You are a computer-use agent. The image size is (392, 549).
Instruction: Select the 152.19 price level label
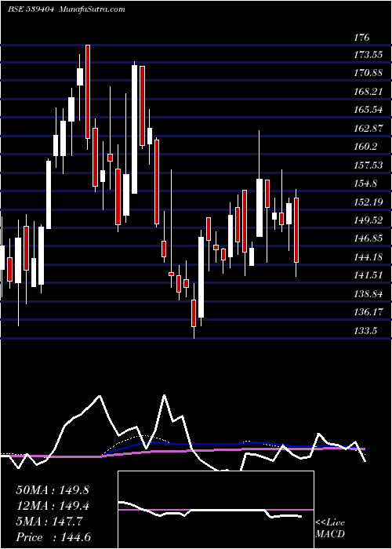(368, 202)
